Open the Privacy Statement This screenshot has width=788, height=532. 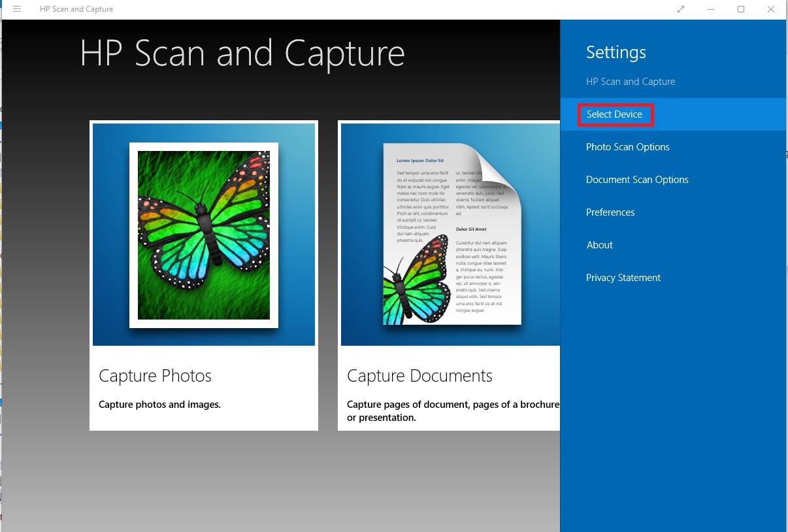click(674, 278)
